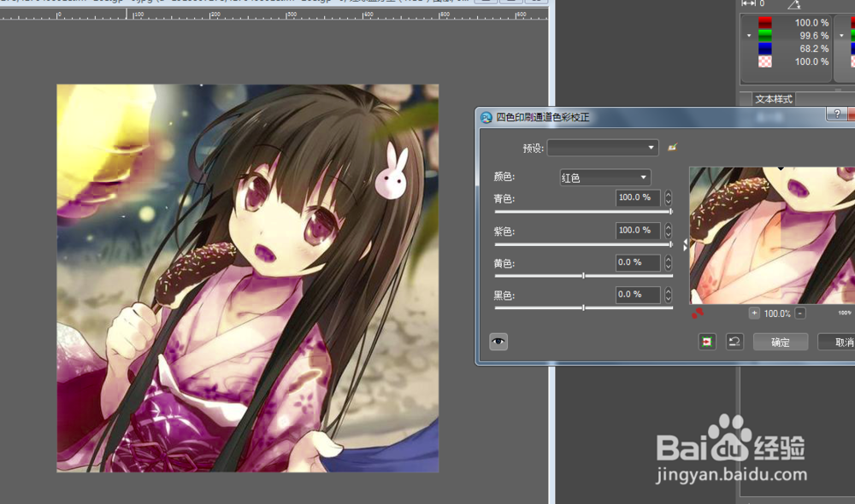The image size is (855, 504).
Task: Click the dialog preview thumbnail image
Action: tap(772, 236)
